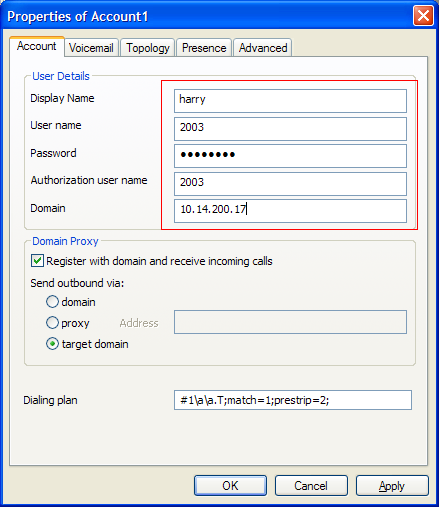Select the Presence tab
440x507 pixels.
204,48
